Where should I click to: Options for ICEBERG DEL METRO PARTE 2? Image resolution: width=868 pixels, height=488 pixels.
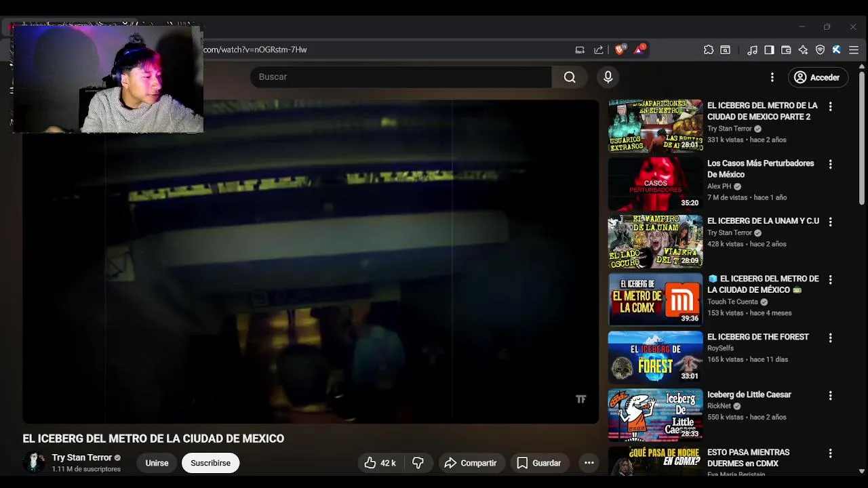pyautogui.click(x=830, y=106)
